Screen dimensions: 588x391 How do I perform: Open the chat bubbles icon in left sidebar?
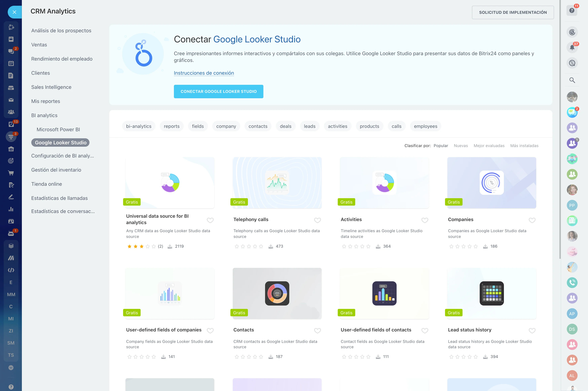coord(11,51)
